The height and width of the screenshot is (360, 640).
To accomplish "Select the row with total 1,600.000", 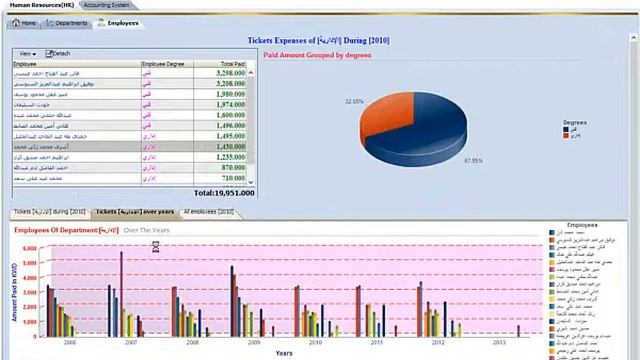I will point(129,116).
